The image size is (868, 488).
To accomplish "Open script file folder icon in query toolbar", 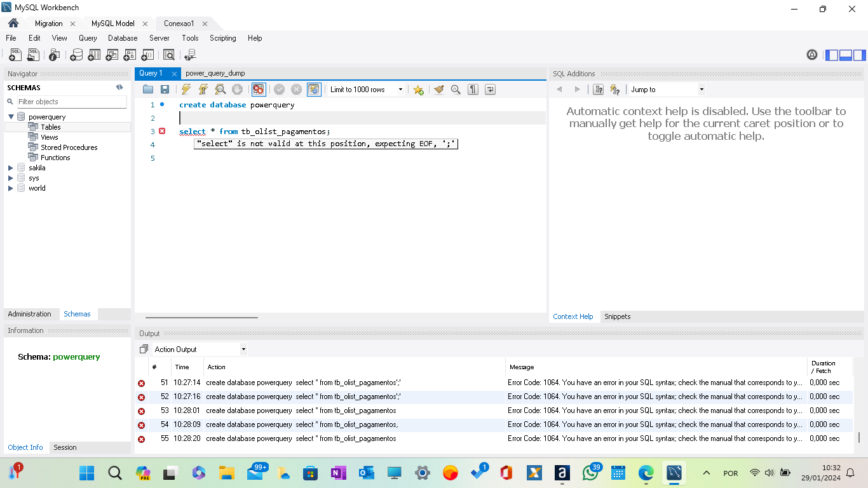I will (148, 90).
